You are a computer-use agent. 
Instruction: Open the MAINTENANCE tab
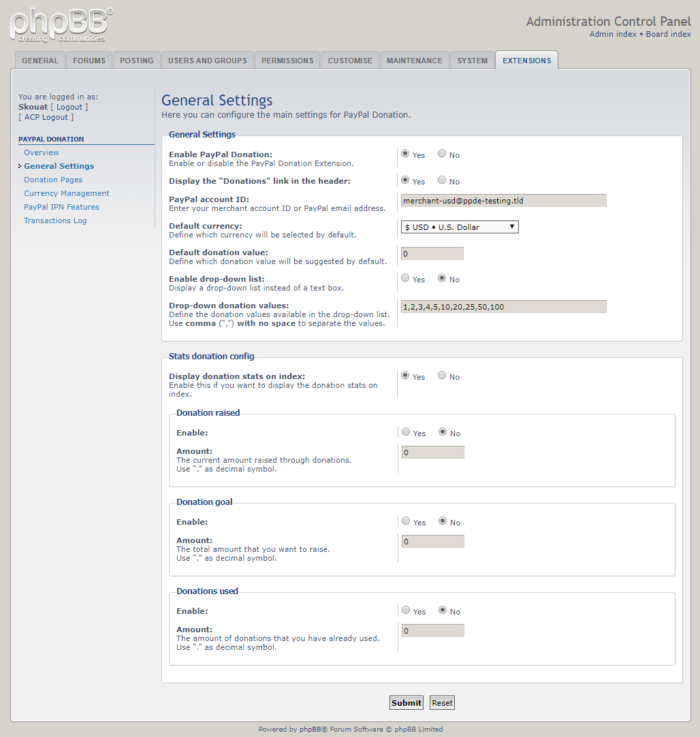point(414,60)
